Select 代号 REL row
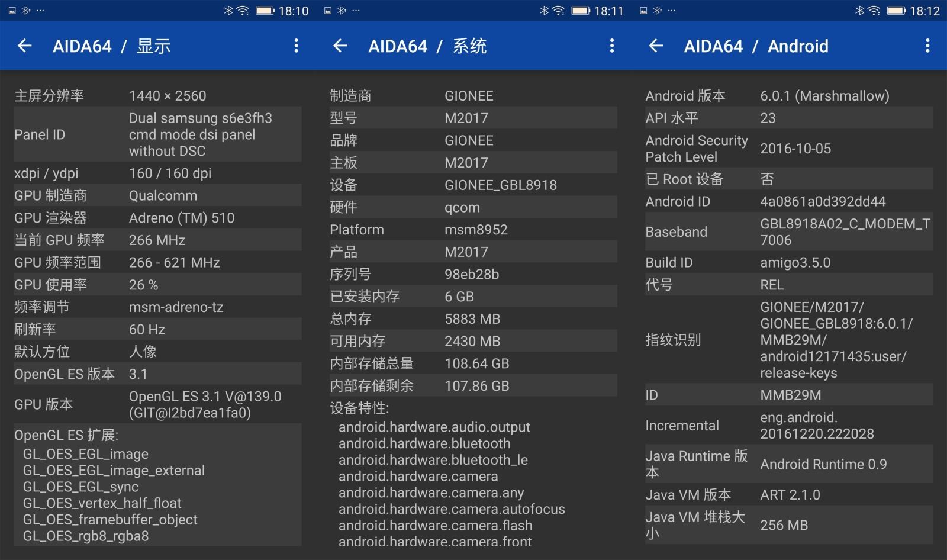947x560 pixels. 789,285
